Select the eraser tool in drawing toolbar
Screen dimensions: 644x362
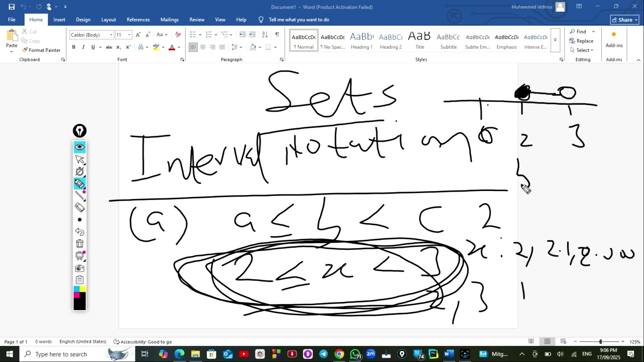(x=79, y=207)
